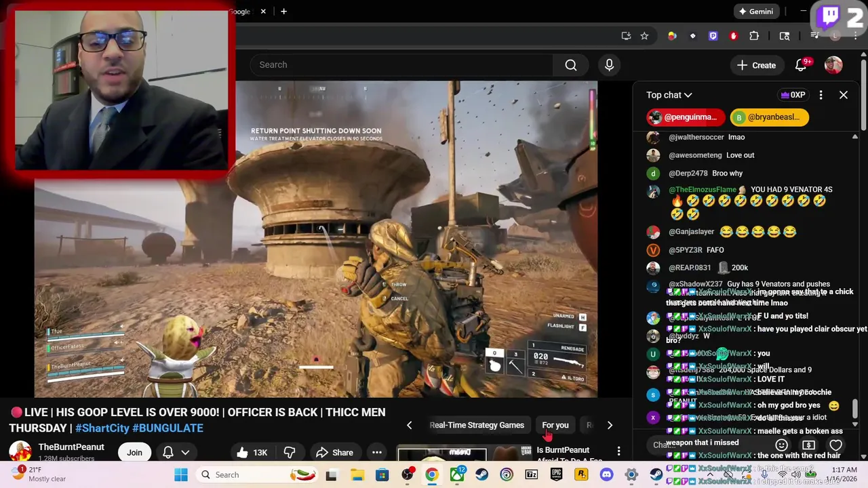The image size is (868, 488).
Task: Open Epic Games Launcher from the taskbar
Action: point(557,475)
